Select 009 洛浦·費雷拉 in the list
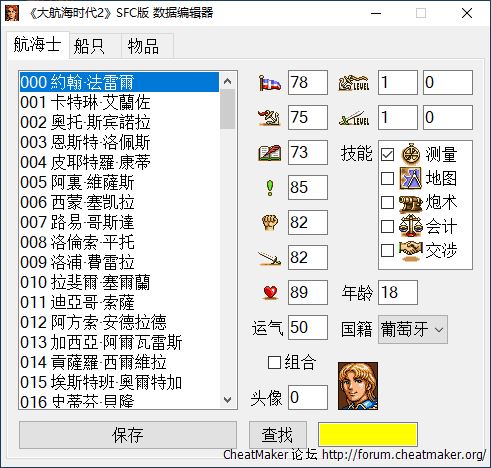491x468 pixels. pos(119,262)
